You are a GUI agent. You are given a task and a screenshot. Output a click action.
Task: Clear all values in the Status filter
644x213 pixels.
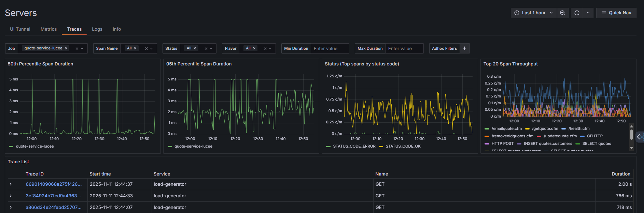206,49
